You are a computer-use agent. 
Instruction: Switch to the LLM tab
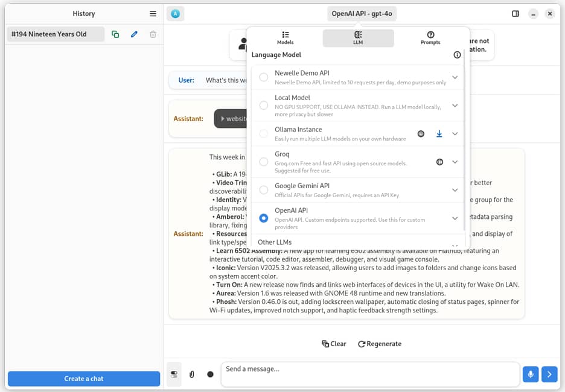(358, 38)
